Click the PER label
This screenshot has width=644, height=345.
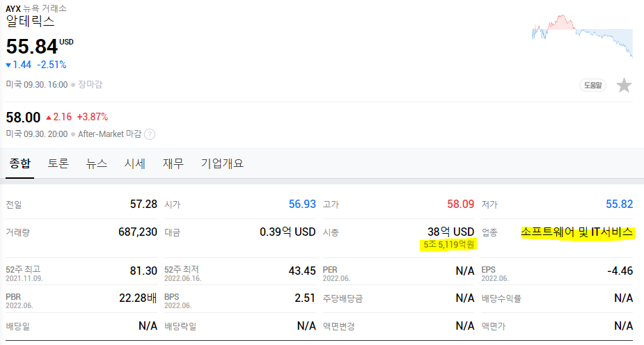[330, 270]
